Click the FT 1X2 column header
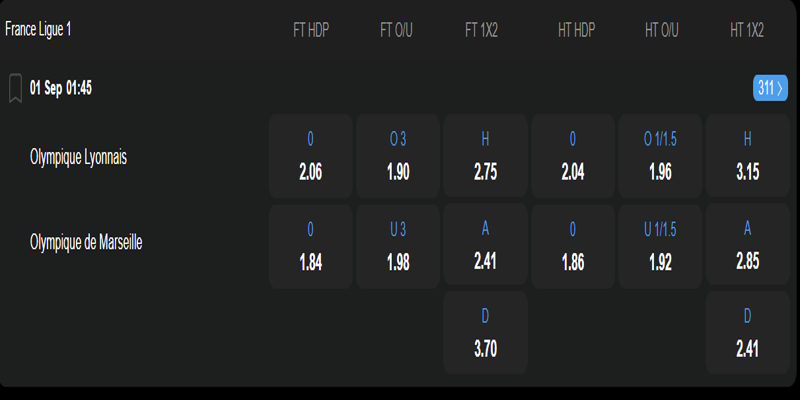The height and width of the screenshot is (400, 800). tap(481, 31)
